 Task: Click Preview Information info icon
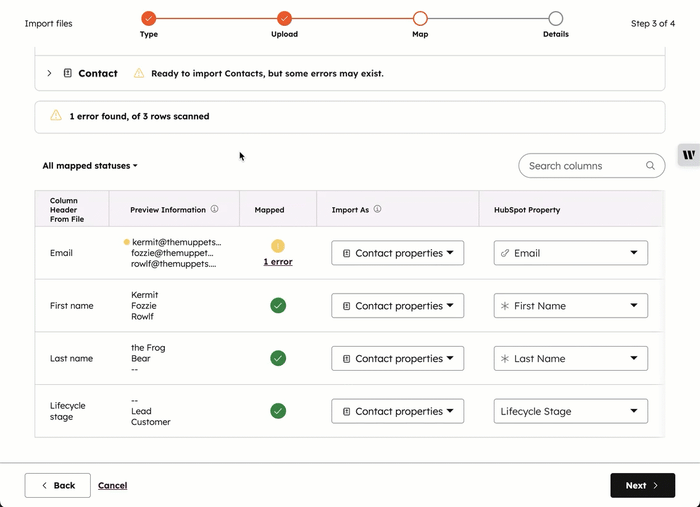(214, 209)
